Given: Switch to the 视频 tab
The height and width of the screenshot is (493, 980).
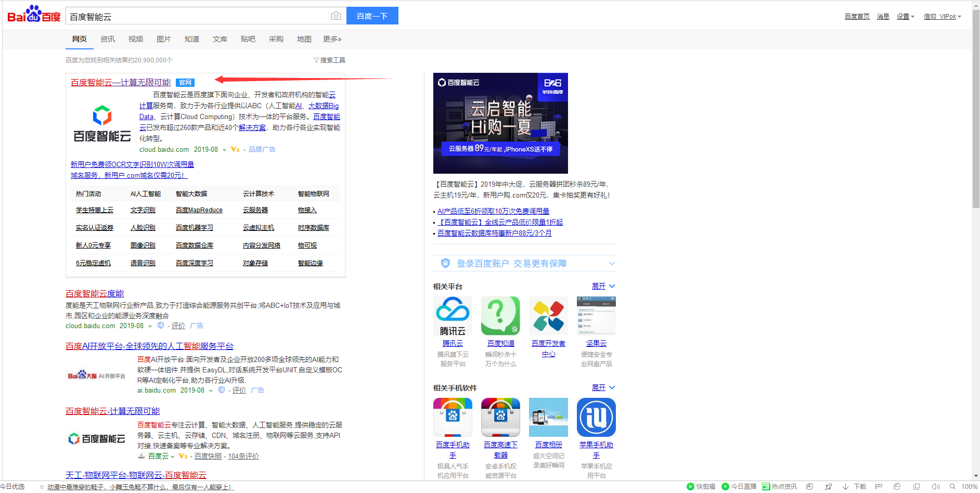Looking at the screenshot, I should tap(136, 39).
